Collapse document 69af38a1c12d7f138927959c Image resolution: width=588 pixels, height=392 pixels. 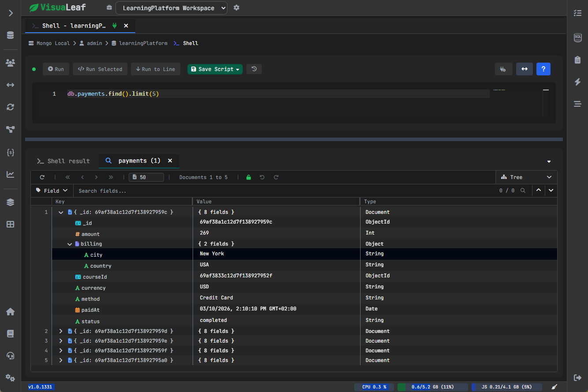click(61, 212)
